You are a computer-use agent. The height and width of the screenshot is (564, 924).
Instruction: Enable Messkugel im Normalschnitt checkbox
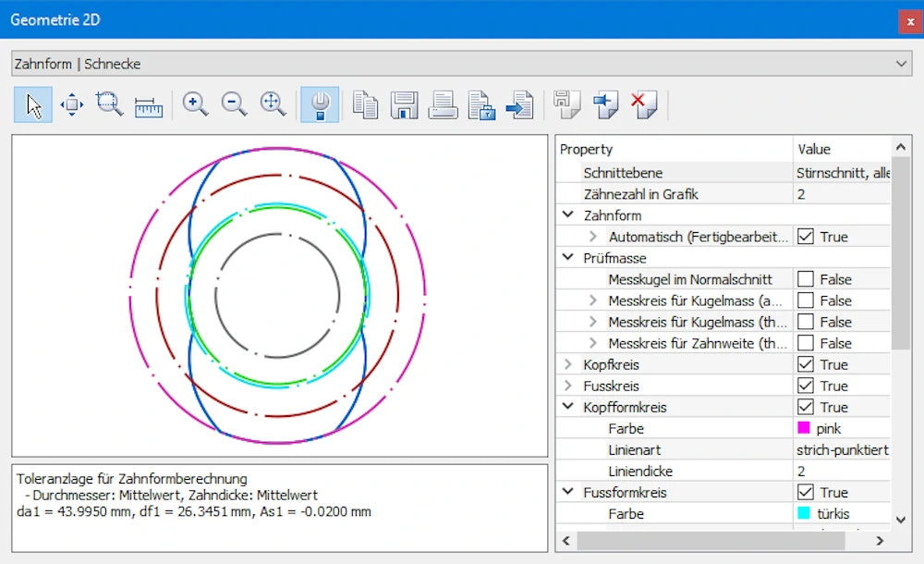click(806, 279)
